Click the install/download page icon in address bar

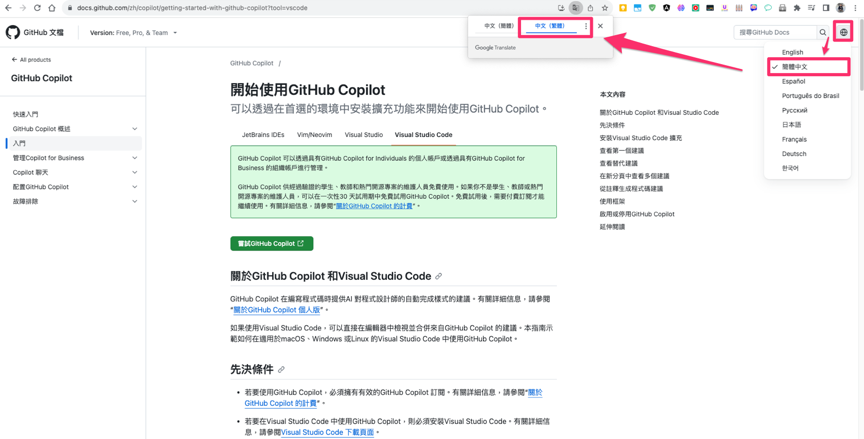point(561,8)
